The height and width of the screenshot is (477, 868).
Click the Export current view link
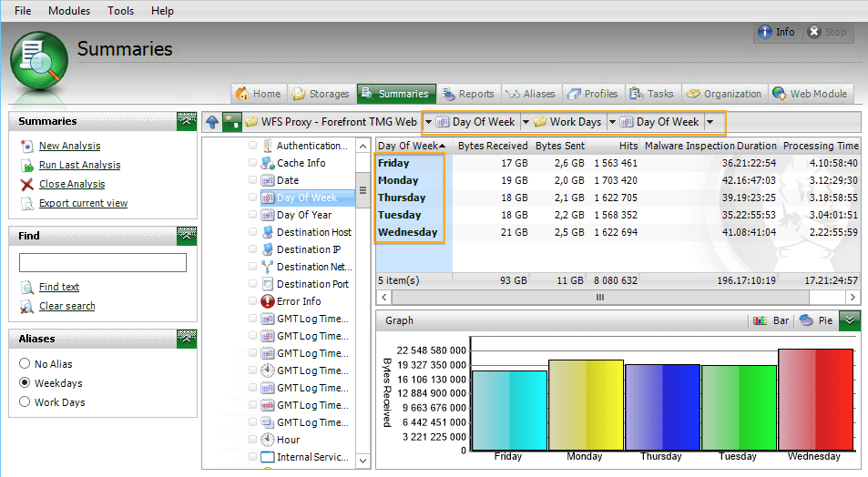(83, 204)
